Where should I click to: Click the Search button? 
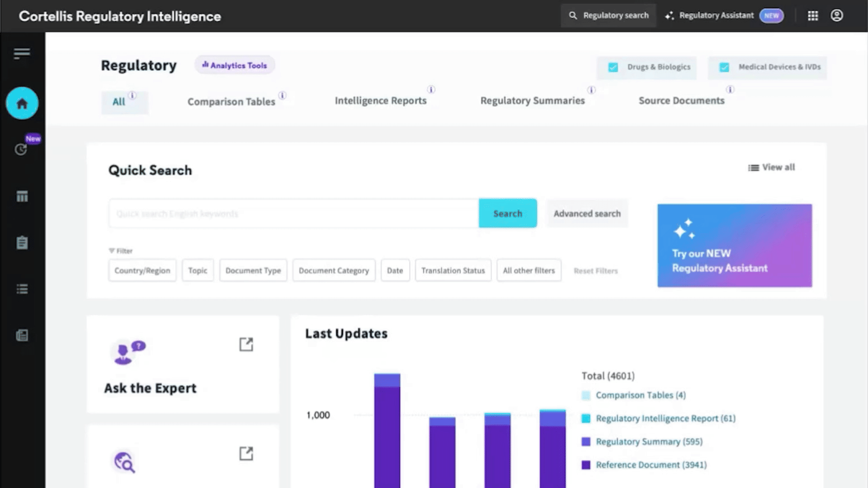(508, 213)
